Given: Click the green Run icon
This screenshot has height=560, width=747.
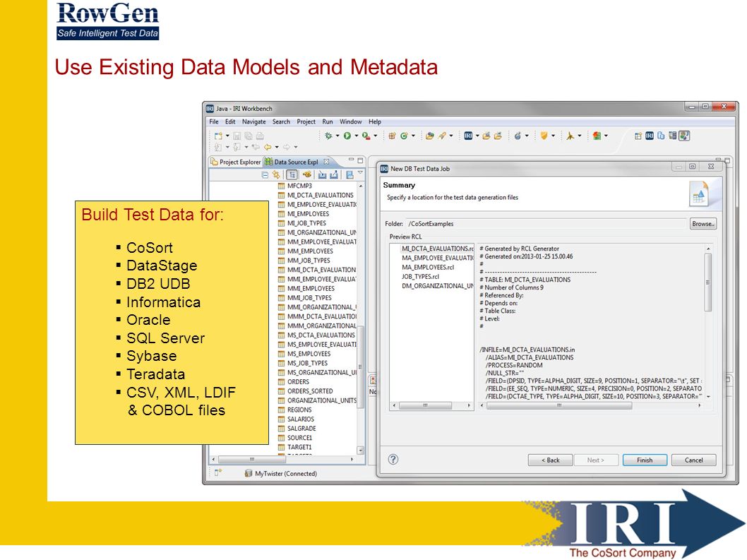Looking at the screenshot, I should coord(347,136).
